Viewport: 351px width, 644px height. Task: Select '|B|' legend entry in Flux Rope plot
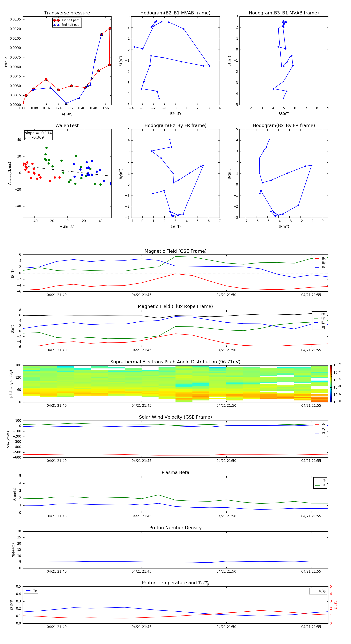click(320, 327)
